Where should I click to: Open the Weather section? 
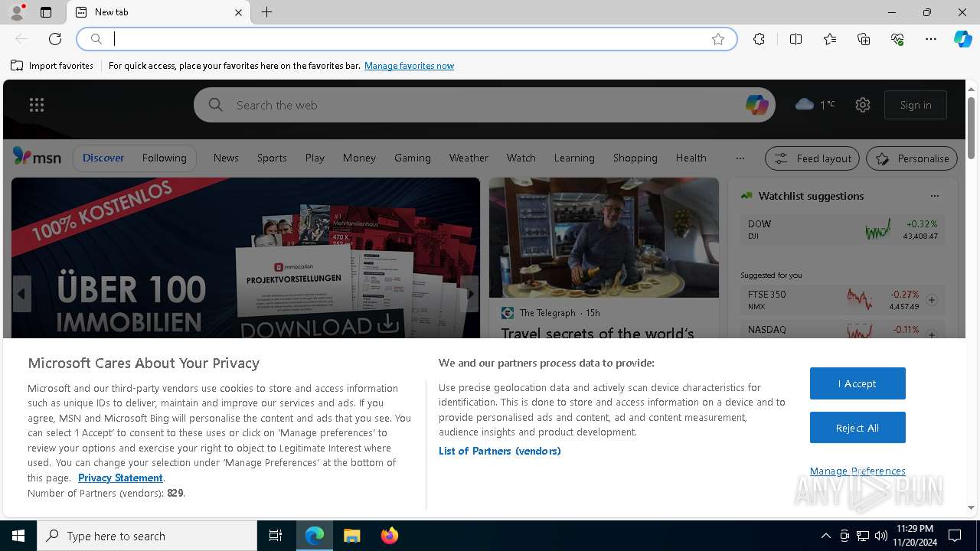469,158
